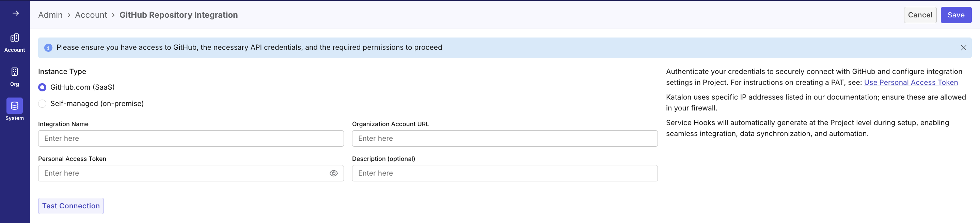Select GitHub.com (SaaS) instance type
The height and width of the screenshot is (223, 980).
(x=42, y=87)
